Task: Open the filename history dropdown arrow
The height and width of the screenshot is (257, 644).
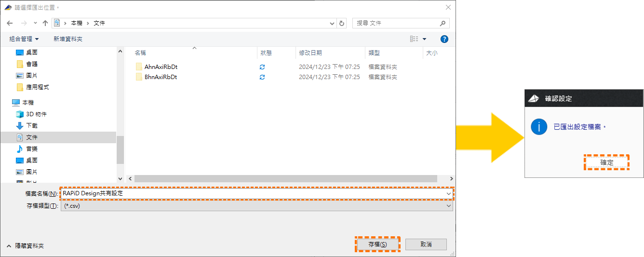Action: coord(449,193)
